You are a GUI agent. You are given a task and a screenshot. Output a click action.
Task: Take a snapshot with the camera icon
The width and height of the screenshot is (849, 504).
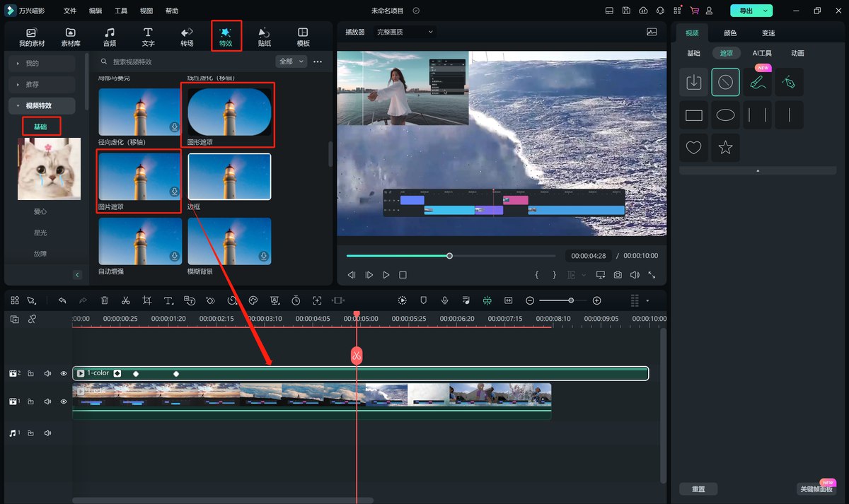(618, 275)
